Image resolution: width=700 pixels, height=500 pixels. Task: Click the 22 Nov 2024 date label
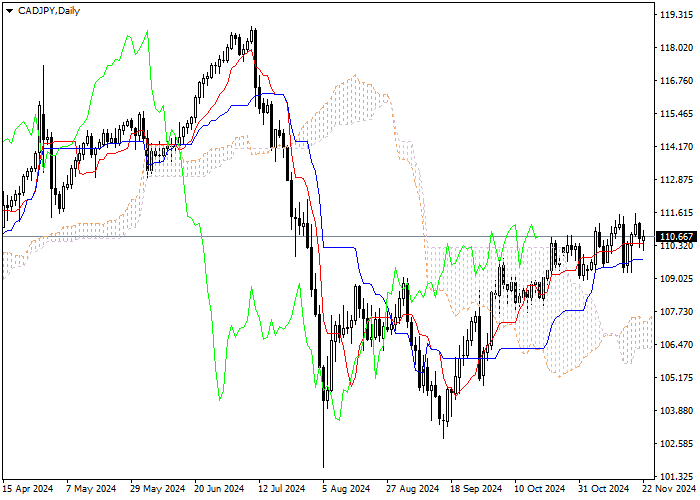pyautogui.click(x=668, y=489)
